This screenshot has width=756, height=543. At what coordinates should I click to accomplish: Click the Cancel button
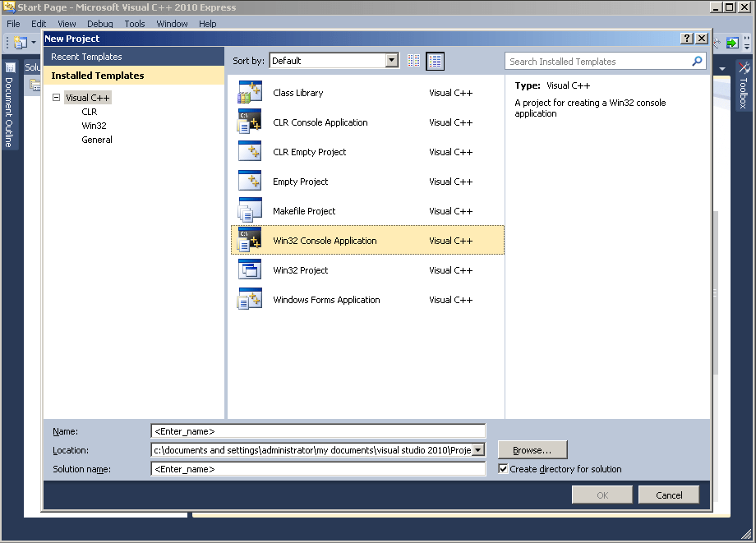[668, 495]
